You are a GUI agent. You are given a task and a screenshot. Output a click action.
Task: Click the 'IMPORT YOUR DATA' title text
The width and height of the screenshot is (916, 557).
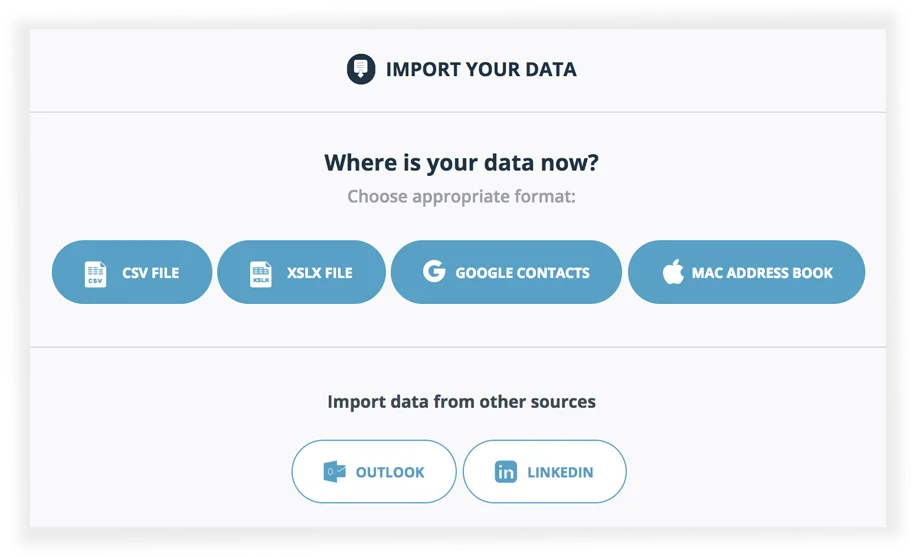pyautogui.click(x=481, y=70)
